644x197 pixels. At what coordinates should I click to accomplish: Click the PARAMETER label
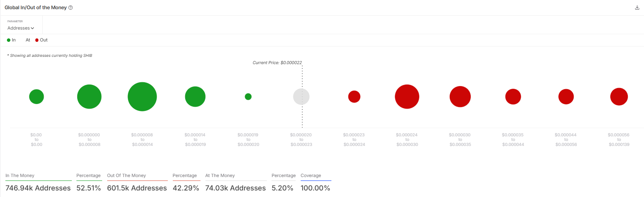15,21
